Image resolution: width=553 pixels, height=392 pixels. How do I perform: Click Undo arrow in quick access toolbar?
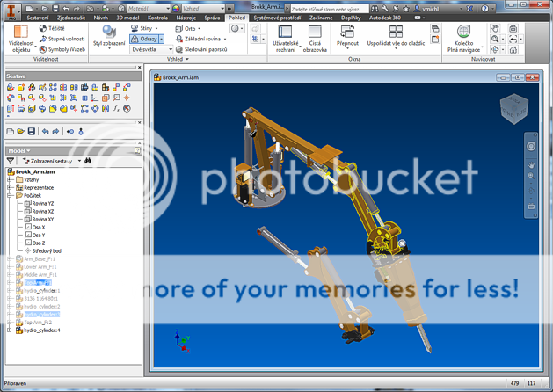(x=66, y=9)
